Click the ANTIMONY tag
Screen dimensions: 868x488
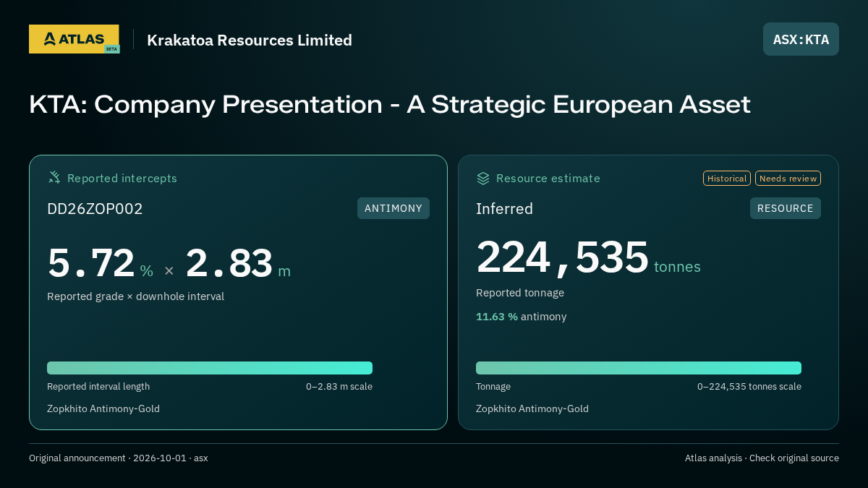[x=393, y=208]
